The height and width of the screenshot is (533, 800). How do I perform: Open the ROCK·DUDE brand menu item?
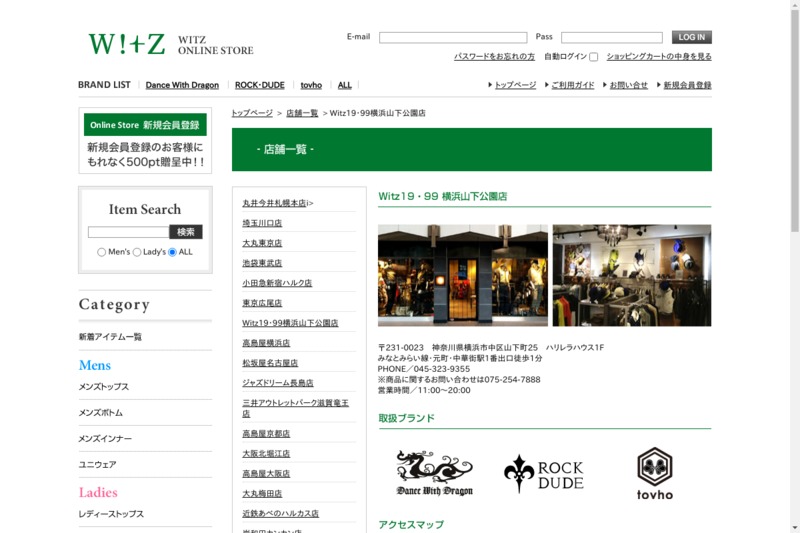(260, 85)
